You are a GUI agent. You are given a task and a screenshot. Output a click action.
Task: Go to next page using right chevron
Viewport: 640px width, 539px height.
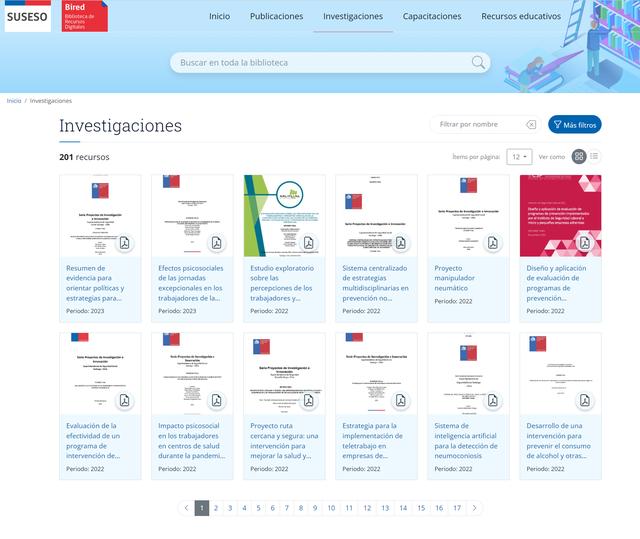coord(474,508)
